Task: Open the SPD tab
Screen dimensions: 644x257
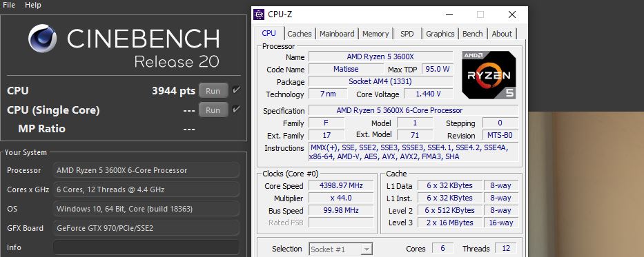Action: click(x=407, y=34)
